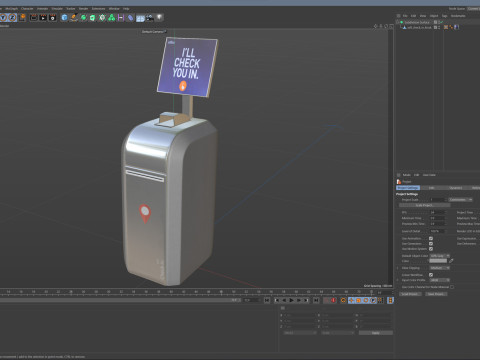Enable Use Color Channel for Node Material

coord(452,287)
